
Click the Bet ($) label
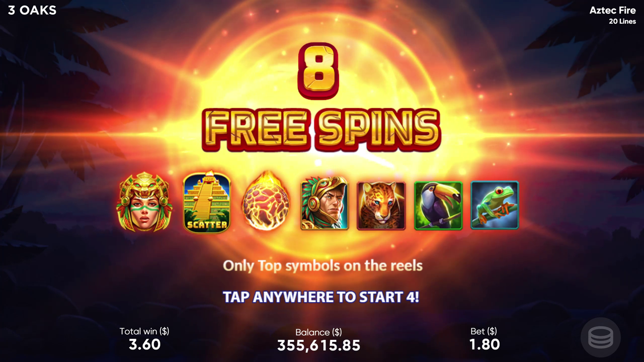point(484,331)
